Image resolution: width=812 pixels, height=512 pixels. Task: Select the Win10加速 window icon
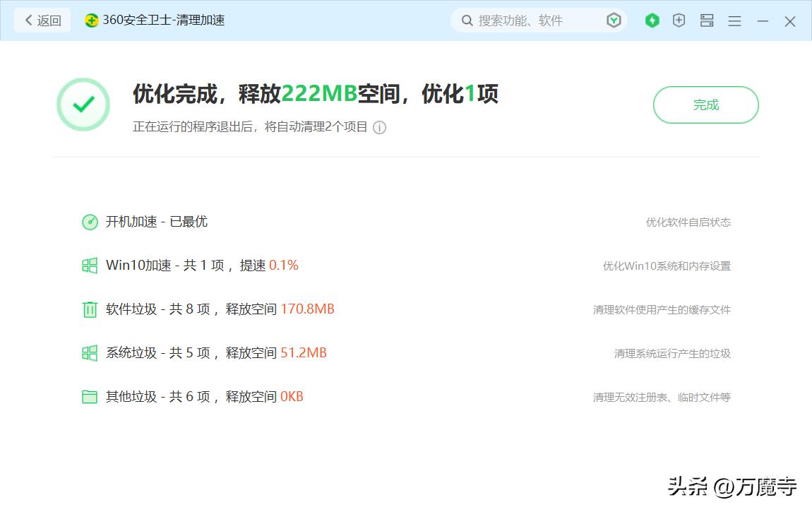[x=90, y=266]
